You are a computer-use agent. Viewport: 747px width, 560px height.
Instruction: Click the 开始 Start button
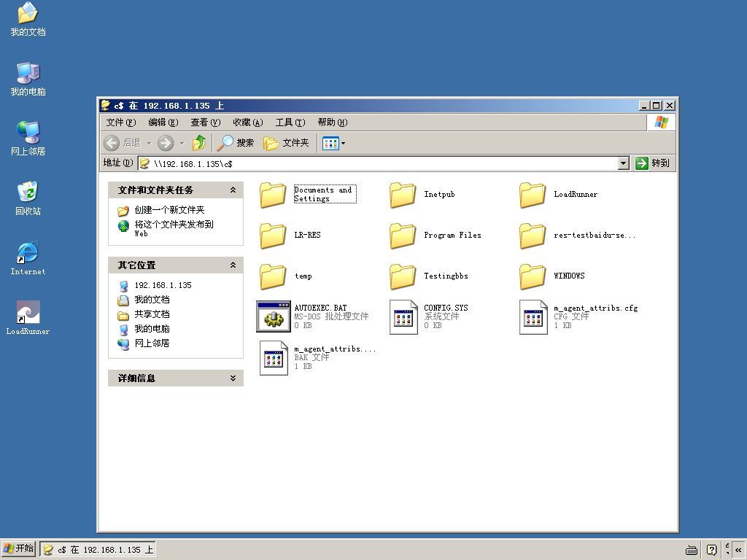pyautogui.click(x=18, y=548)
